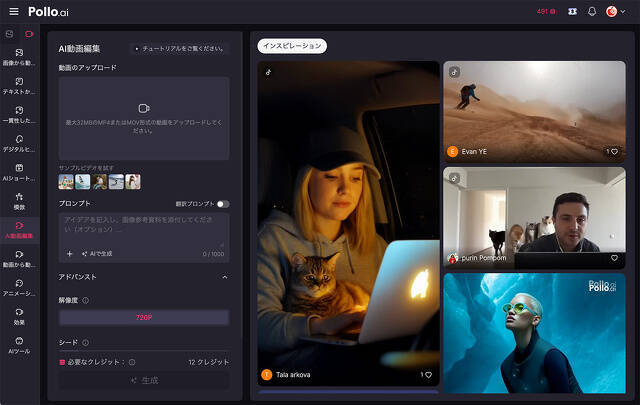Open the user profile avatar dropdown

coord(613,11)
